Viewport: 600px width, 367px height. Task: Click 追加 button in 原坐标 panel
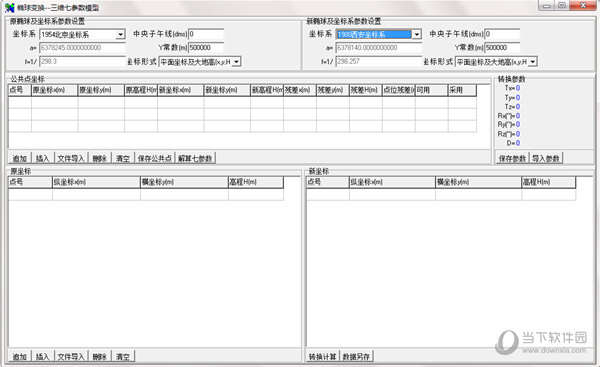pyautogui.click(x=20, y=357)
